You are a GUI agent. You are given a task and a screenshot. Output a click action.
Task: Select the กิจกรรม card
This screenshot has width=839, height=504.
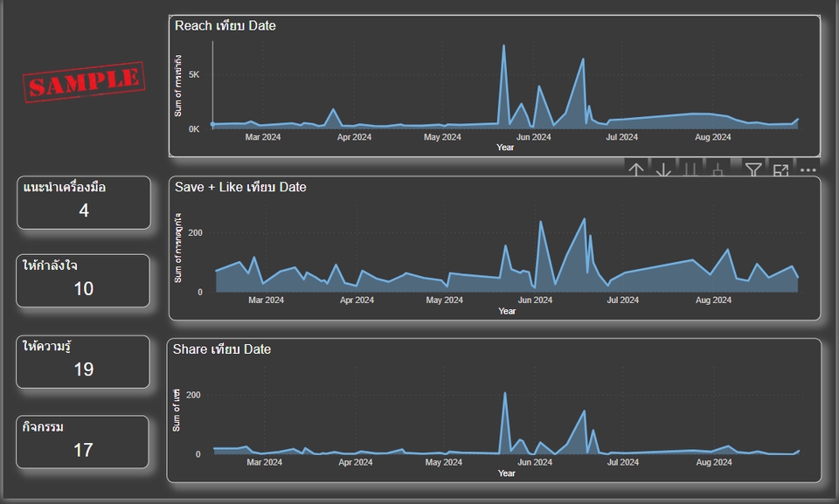[82, 442]
